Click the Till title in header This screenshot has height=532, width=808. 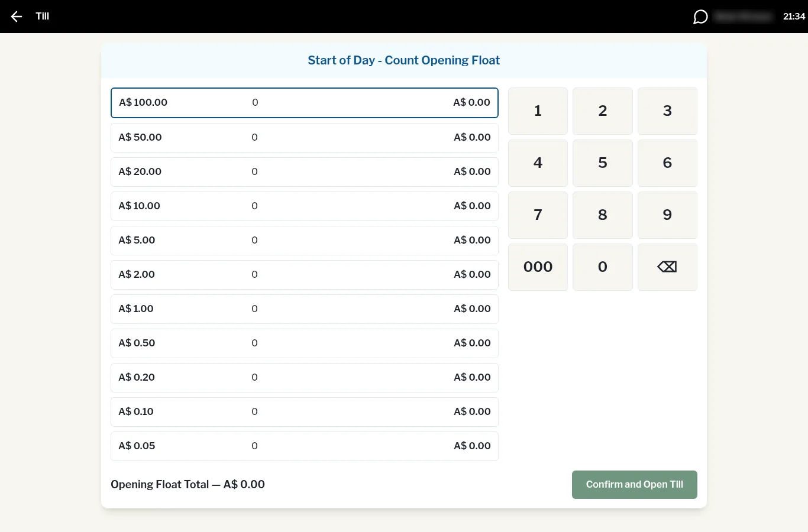point(43,17)
